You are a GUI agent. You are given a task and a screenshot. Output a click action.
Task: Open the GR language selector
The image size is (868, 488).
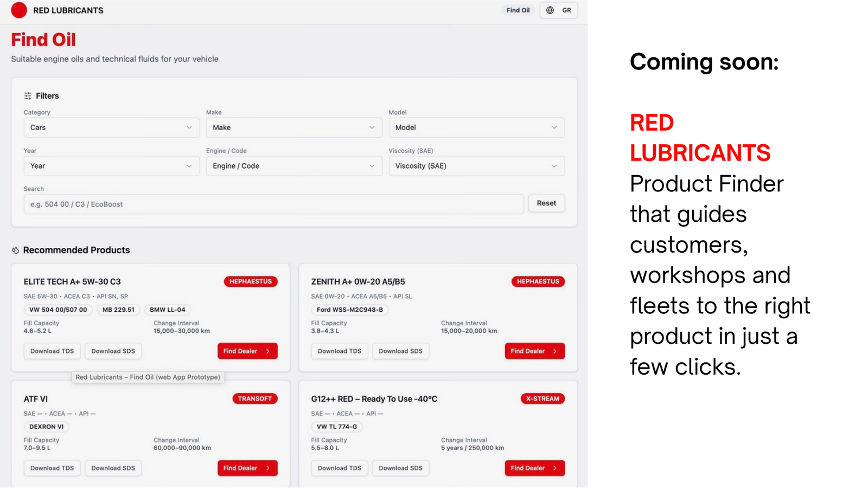coord(566,10)
